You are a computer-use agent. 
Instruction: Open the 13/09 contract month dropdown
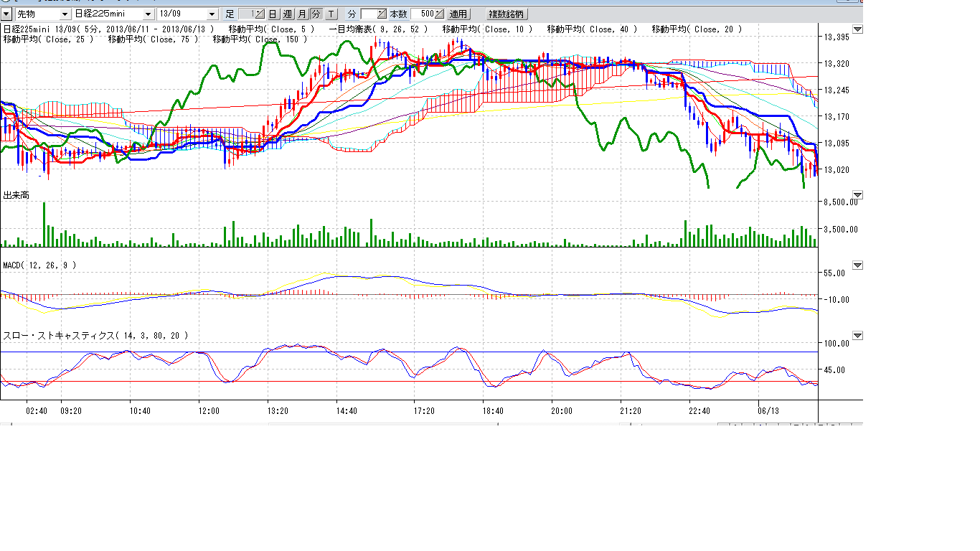coord(212,14)
